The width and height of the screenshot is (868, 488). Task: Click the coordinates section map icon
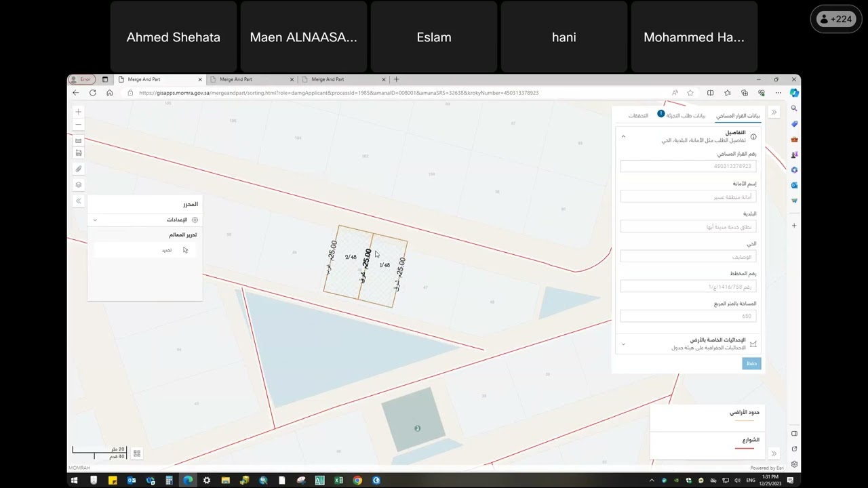coord(753,344)
